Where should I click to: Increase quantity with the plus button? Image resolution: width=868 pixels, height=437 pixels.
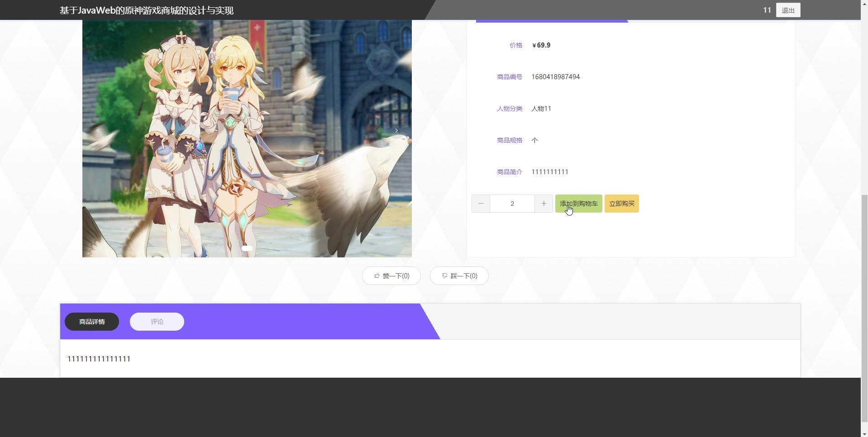544,204
